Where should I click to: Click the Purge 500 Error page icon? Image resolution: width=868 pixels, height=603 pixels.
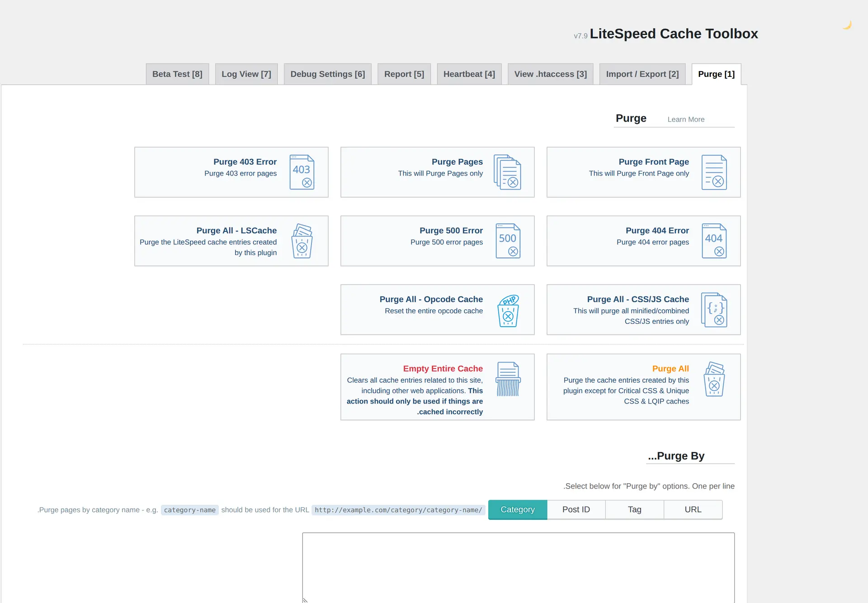click(x=508, y=241)
